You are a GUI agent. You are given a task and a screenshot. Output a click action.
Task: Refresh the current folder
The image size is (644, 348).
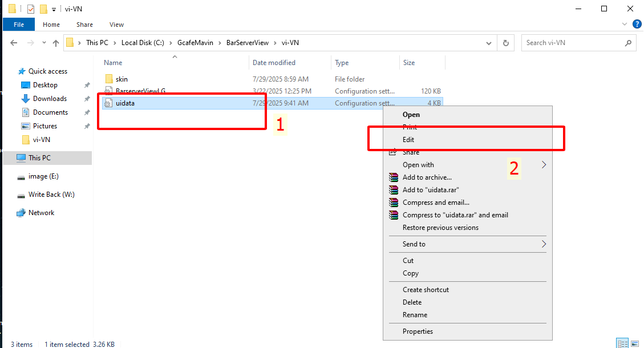506,43
